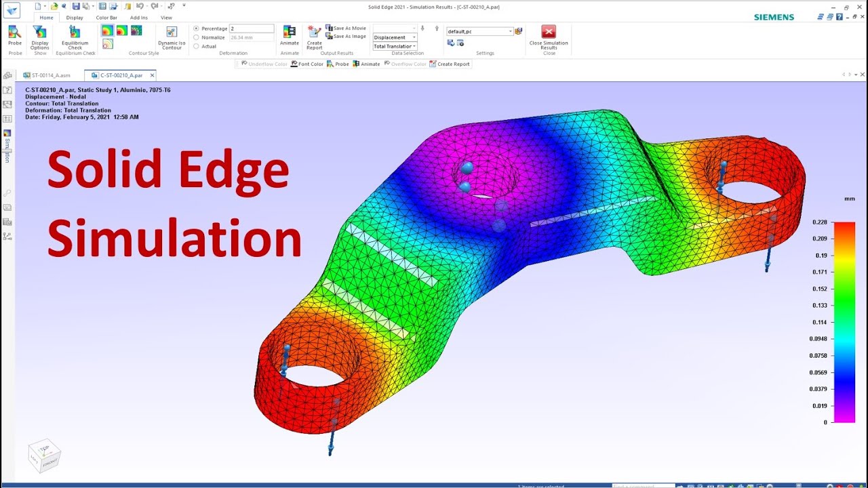Viewport: 868px width, 488px height.
Task: Click the Help question mark icon
Action: (839, 17)
